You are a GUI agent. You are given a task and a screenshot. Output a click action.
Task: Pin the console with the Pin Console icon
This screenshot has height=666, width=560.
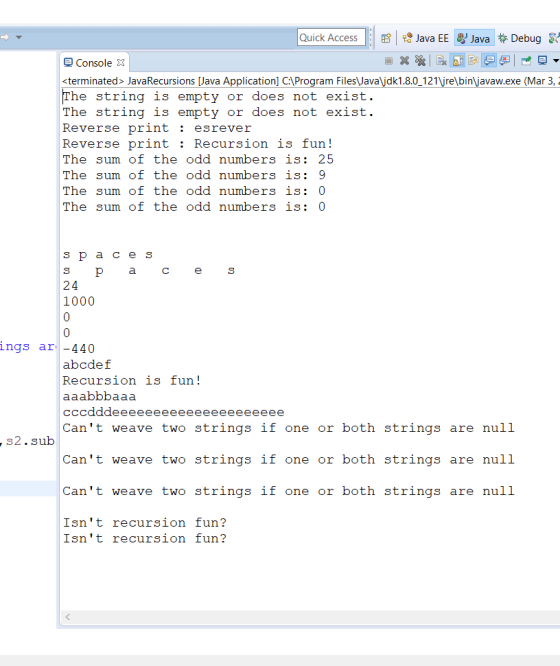coord(526,61)
